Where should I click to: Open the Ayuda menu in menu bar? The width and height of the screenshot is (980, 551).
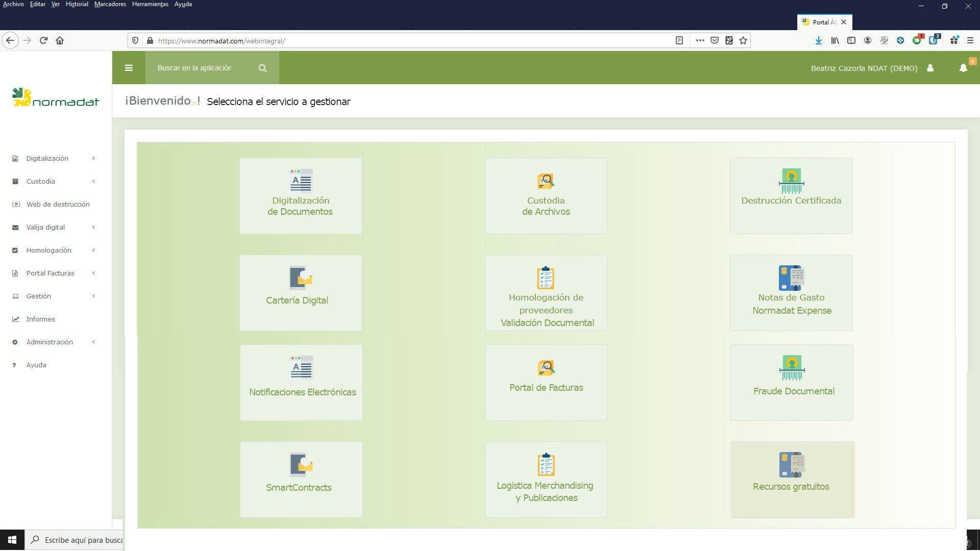tap(183, 4)
